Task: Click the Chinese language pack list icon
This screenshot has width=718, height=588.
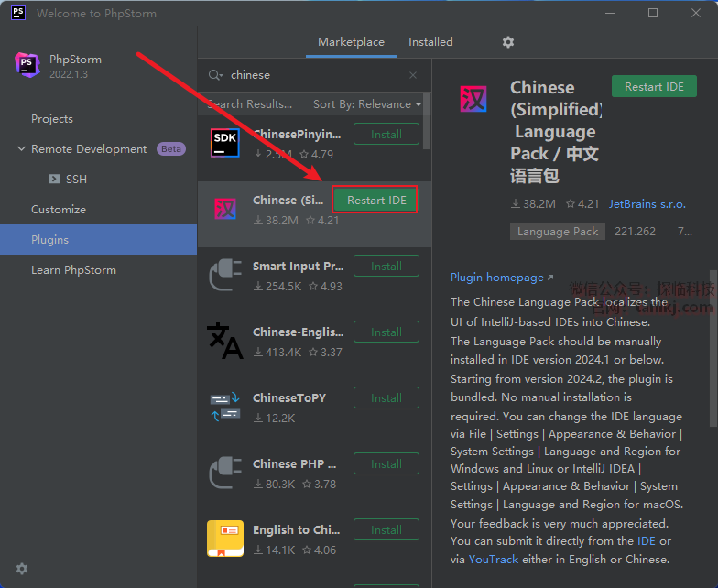Action: point(225,209)
